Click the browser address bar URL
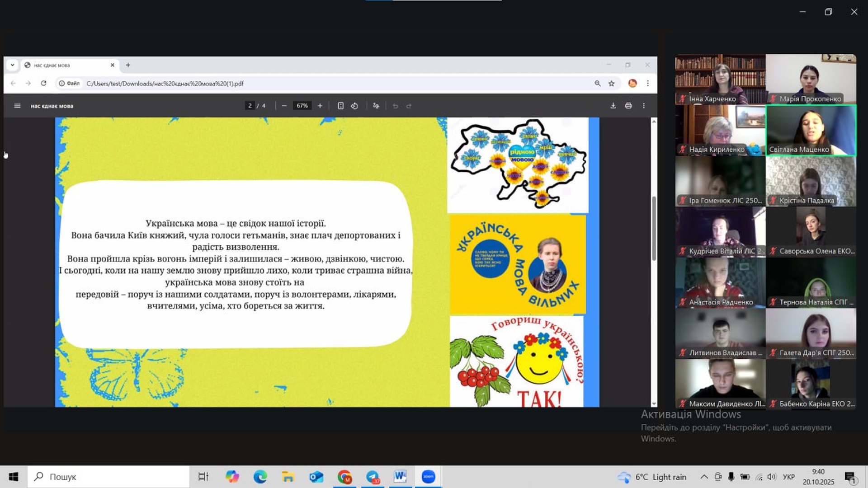This screenshot has width=868, height=488. coord(165,84)
